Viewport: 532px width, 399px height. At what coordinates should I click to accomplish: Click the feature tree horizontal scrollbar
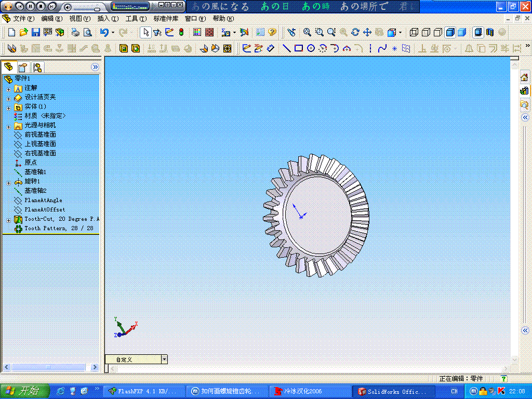(47, 367)
